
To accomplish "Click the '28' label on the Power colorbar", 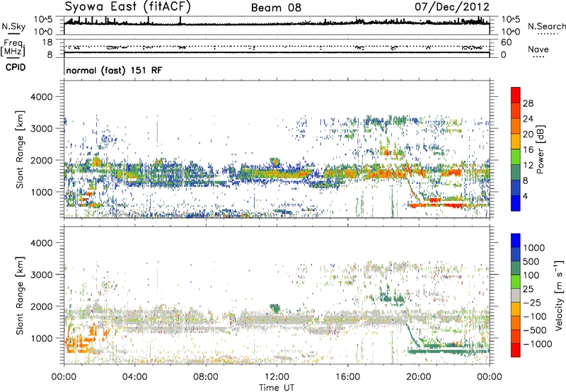I will [528, 103].
